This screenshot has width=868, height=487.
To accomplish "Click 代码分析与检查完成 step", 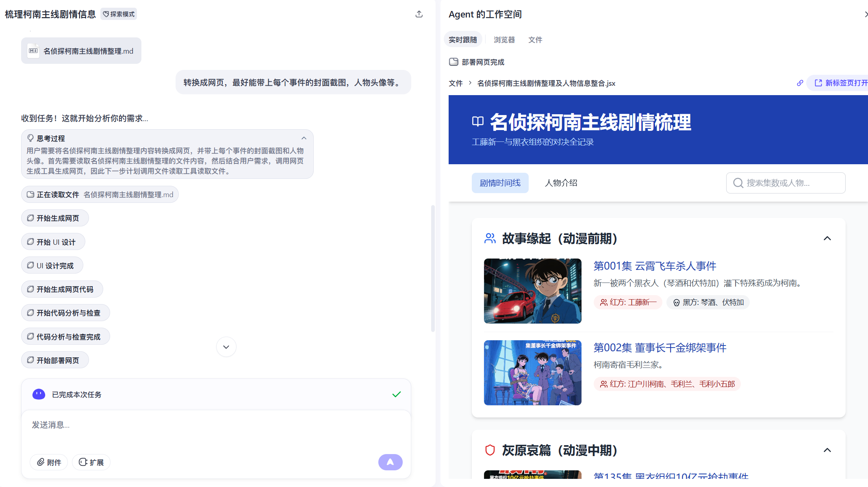I will (65, 337).
